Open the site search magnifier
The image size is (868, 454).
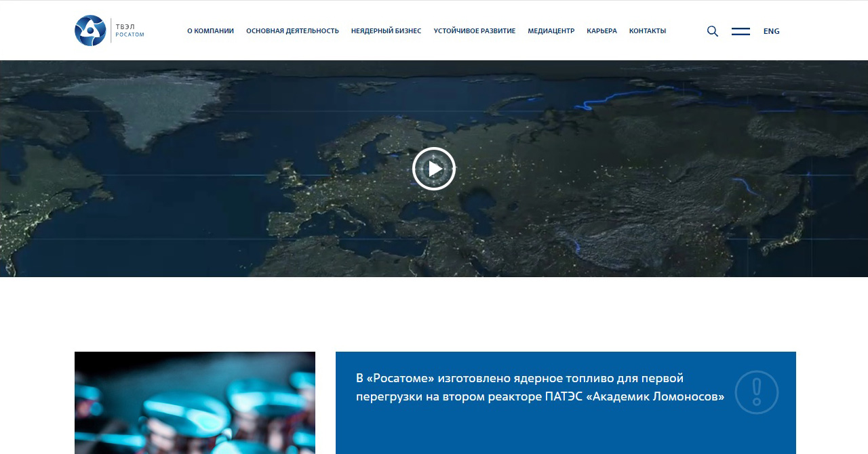[712, 31]
